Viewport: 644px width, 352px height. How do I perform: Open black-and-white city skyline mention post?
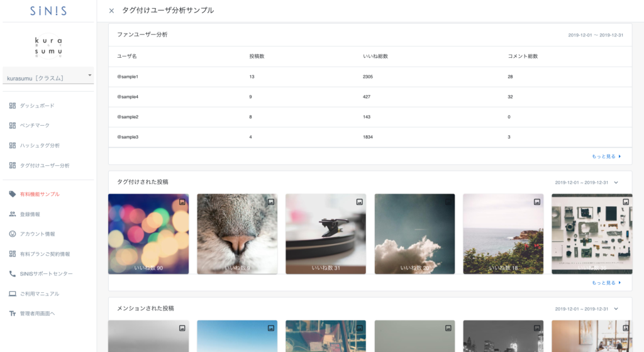(503, 336)
